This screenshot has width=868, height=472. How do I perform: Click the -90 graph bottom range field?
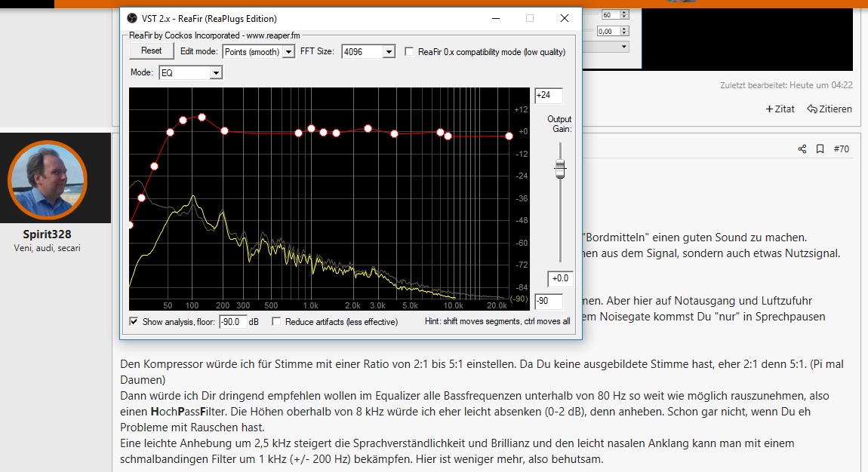coord(549,301)
